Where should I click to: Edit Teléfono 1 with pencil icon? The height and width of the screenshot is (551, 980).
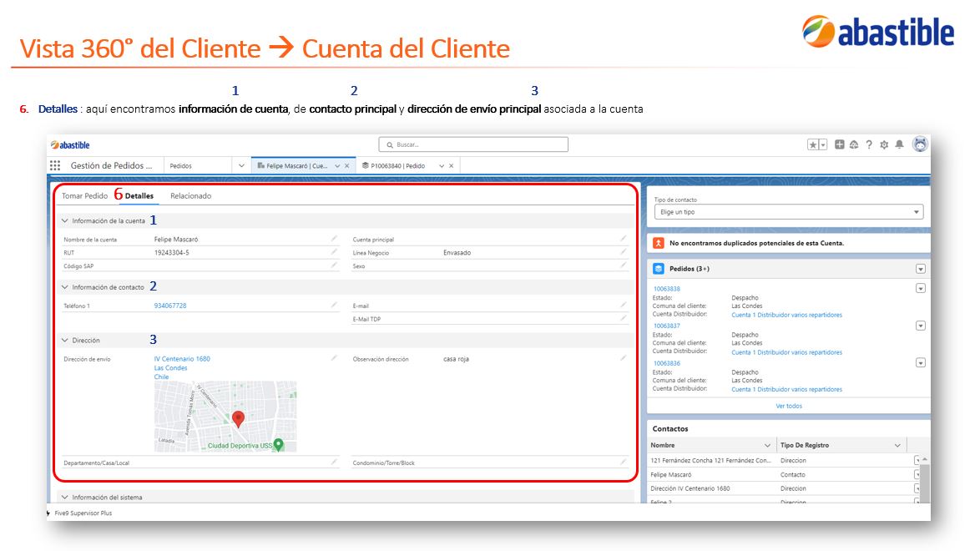click(x=335, y=306)
